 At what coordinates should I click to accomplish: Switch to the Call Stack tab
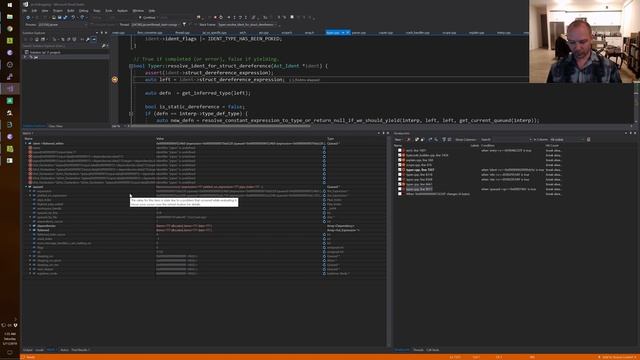[433, 350]
